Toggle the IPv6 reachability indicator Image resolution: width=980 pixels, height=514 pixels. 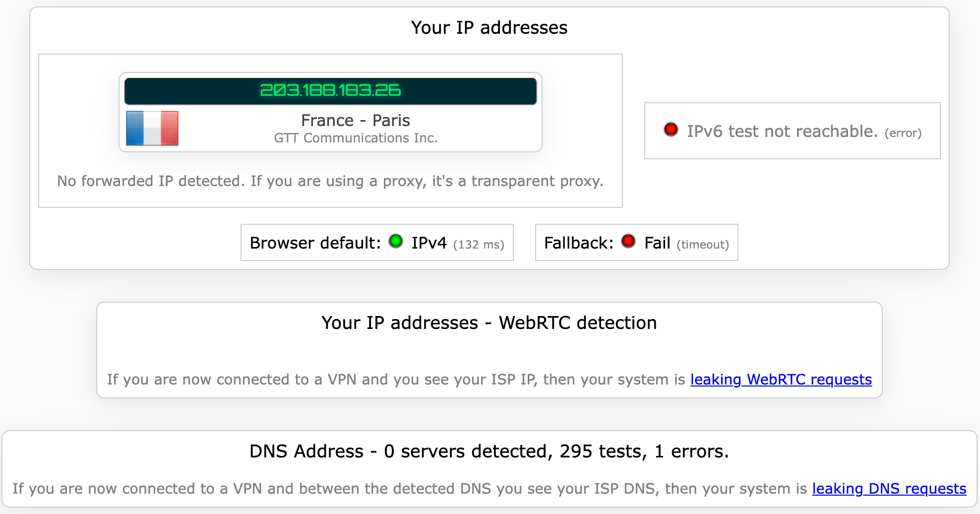pos(672,129)
